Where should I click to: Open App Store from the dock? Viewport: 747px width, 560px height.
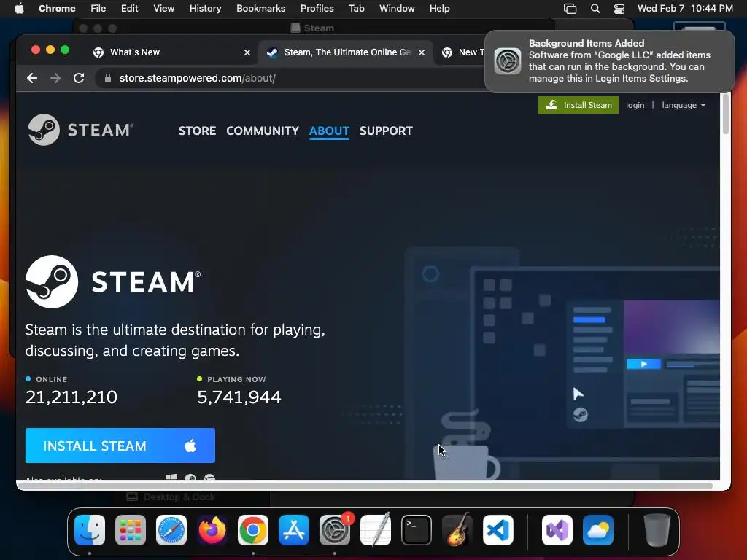pyautogui.click(x=294, y=530)
